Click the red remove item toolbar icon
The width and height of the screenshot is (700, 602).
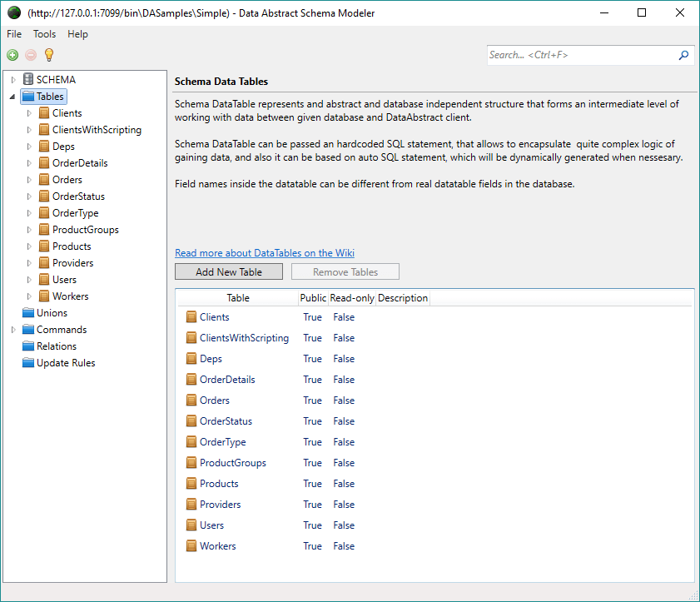pyautogui.click(x=31, y=55)
